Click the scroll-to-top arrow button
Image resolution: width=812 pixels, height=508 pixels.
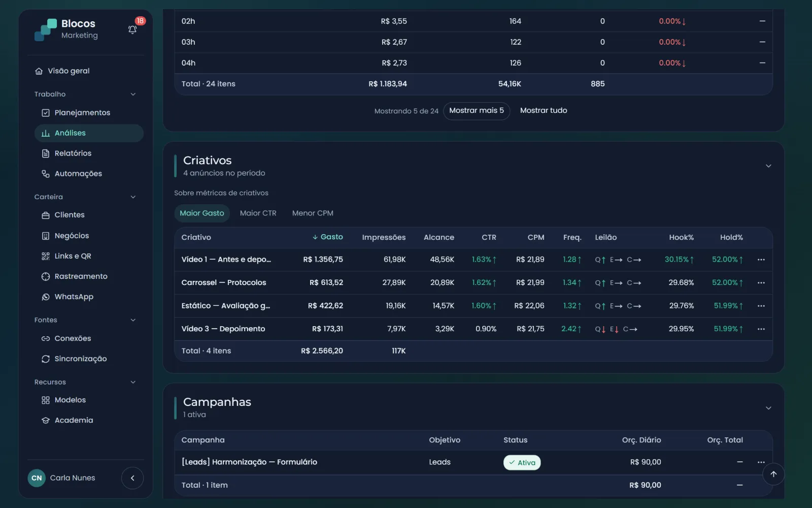773,474
